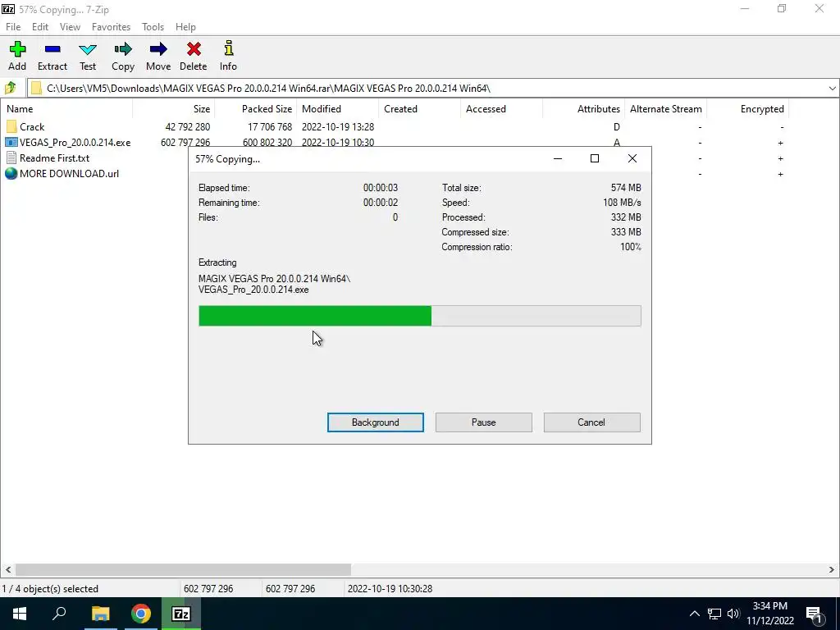Image resolution: width=840 pixels, height=630 pixels.
Task: Open the View menu
Action: click(x=70, y=27)
